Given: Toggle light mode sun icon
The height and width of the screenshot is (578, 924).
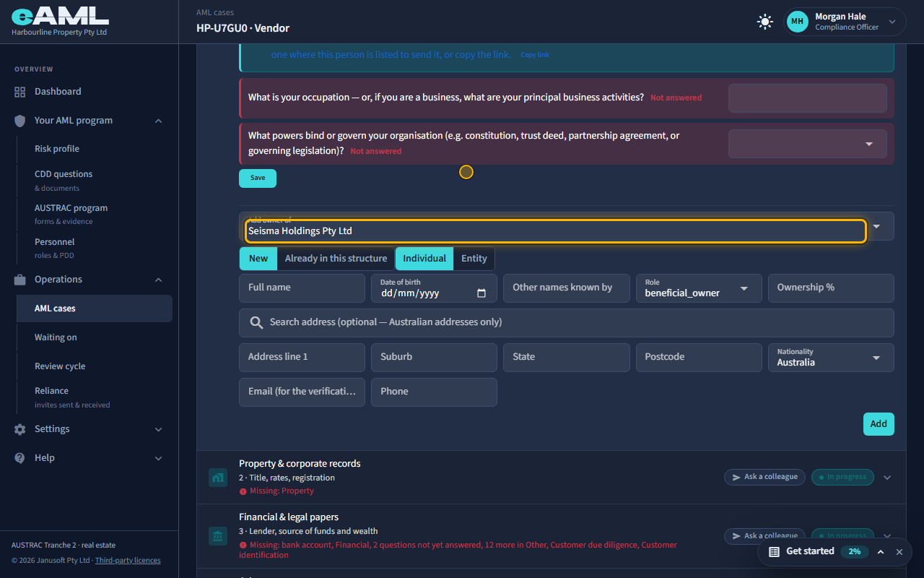Looking at the screenshot, I should 764,22.
